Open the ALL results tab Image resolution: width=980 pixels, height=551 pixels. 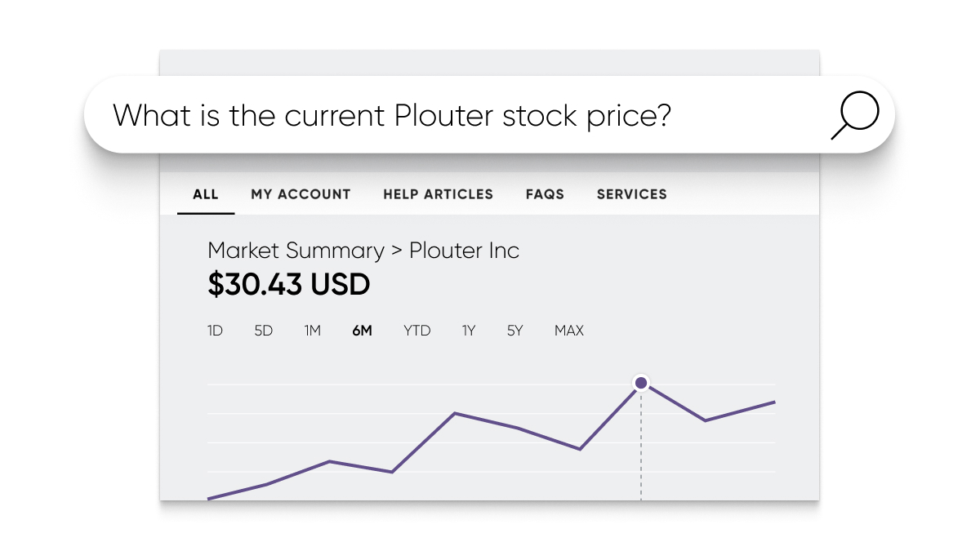(x=206, y=194)
